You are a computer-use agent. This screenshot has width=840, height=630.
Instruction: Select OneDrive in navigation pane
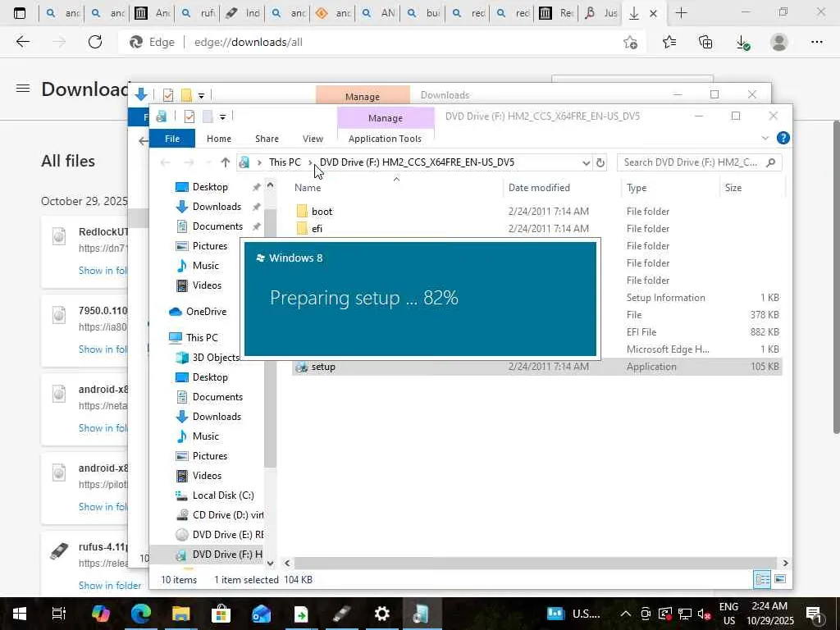197,311
